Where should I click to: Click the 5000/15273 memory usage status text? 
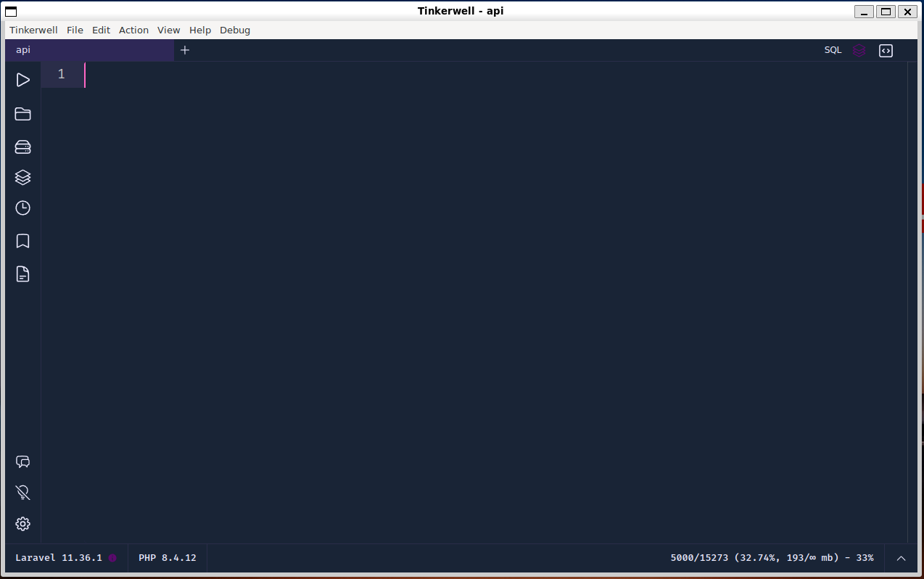click(772, 558)
